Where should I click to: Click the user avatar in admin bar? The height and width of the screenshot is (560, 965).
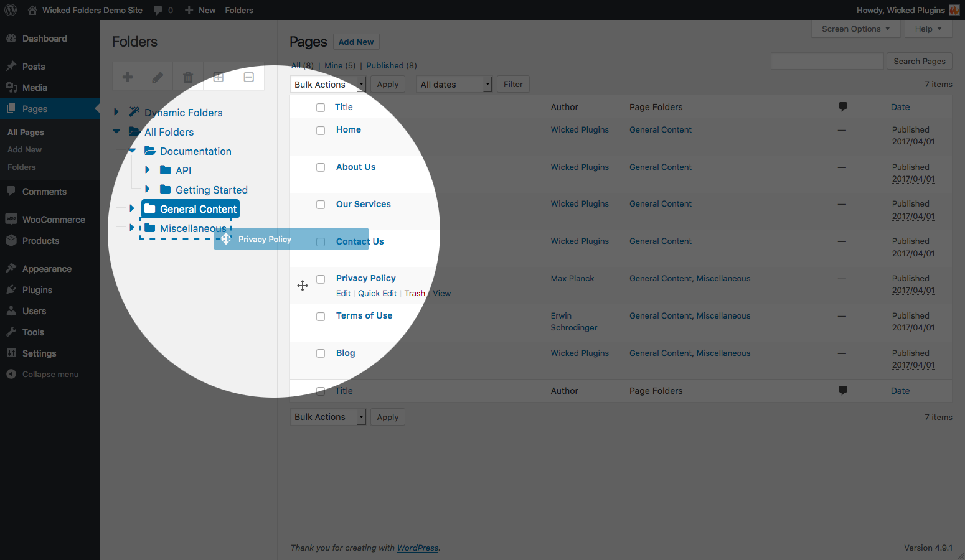click(954, 10)
